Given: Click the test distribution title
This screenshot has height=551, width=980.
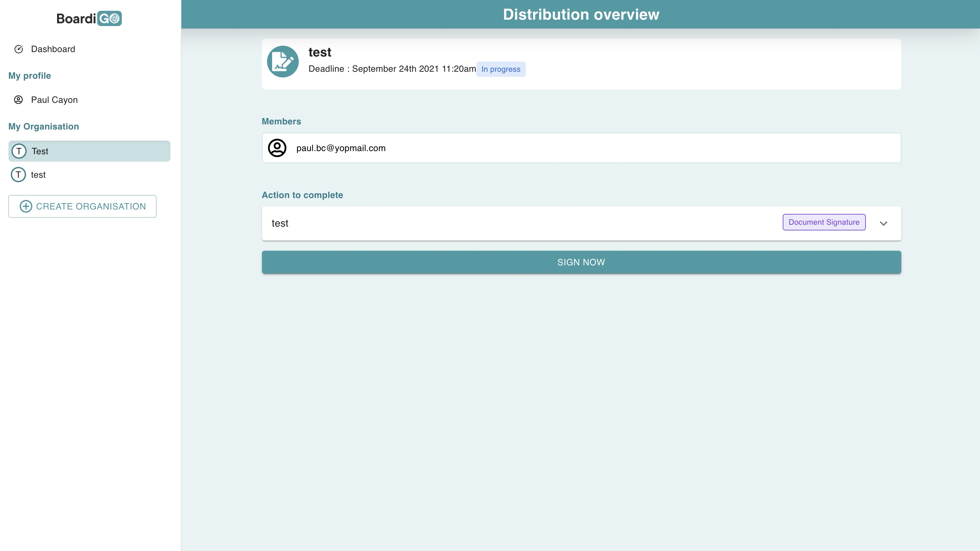Looking at the screenshot, I should [x=320, y=52].
